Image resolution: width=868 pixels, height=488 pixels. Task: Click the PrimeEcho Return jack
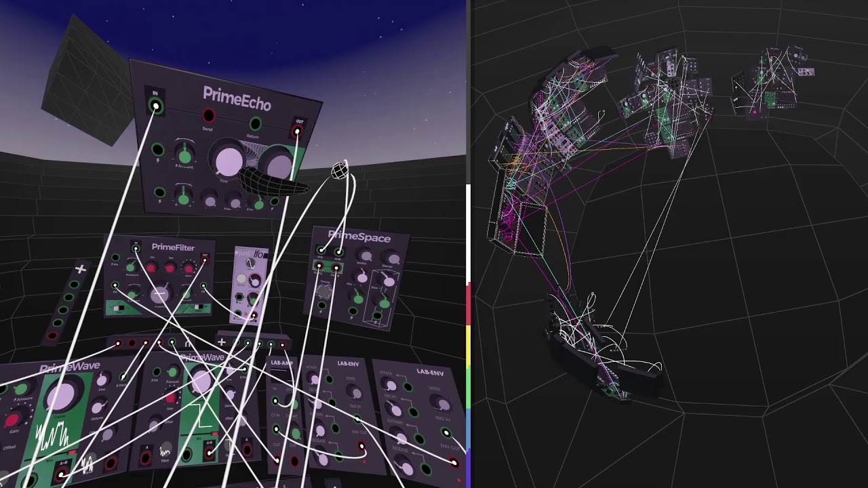[255, 123]
